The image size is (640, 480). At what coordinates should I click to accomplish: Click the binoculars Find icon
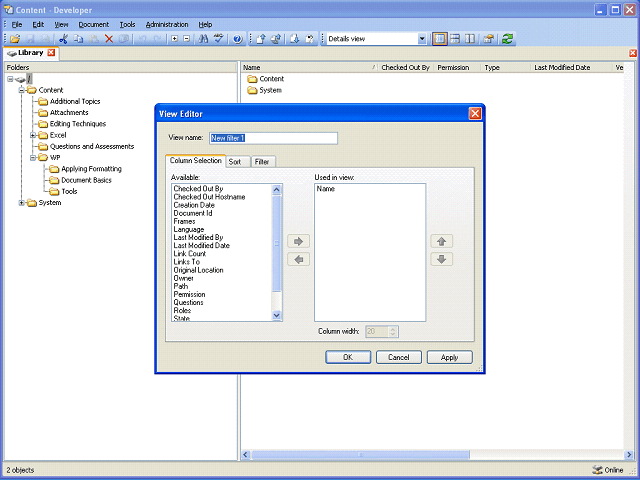(x=203, y=39)
